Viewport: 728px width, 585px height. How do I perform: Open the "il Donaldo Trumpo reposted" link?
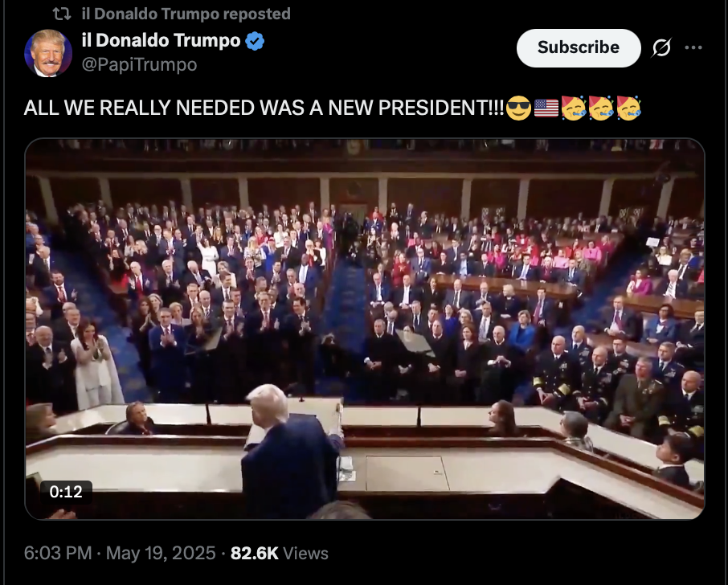(186, 14)
